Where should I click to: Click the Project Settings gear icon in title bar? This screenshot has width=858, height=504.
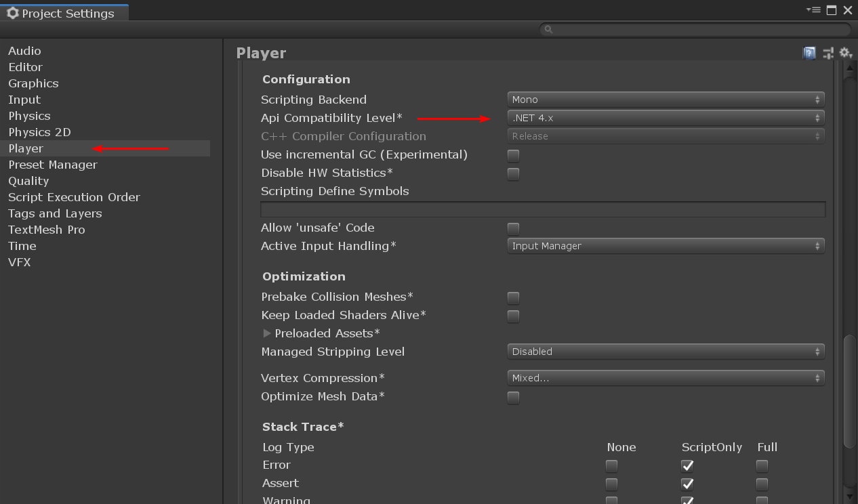(12, 12)
